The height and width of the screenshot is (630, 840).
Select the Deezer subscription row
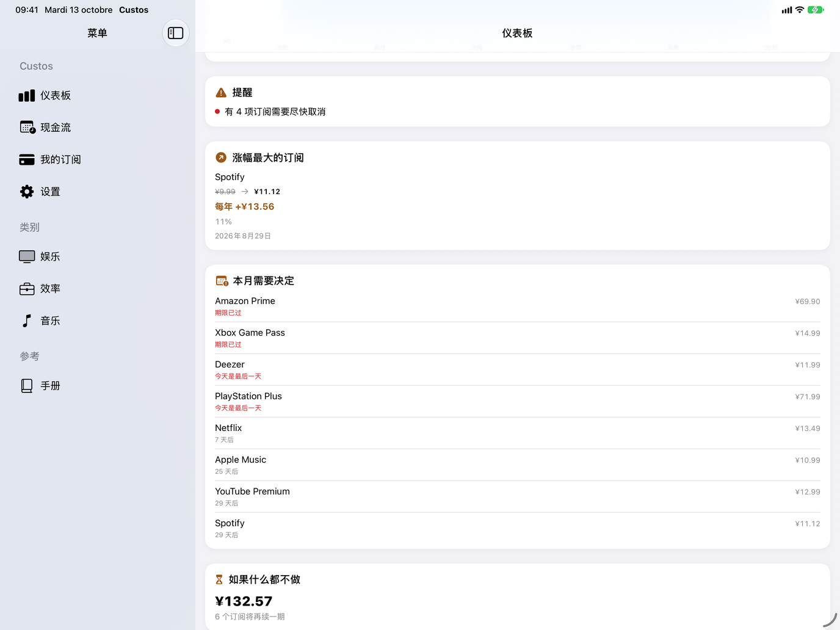(518, 369)
